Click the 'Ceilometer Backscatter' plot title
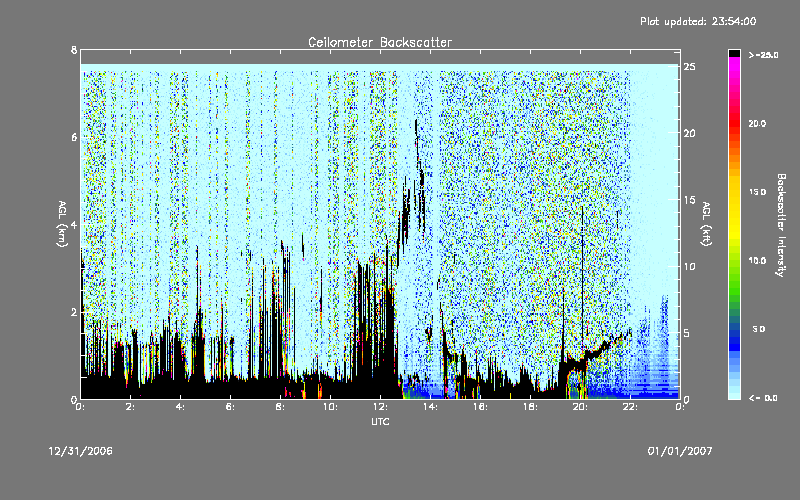This screenshot has height=500, width=800. (x=380, y=42)
